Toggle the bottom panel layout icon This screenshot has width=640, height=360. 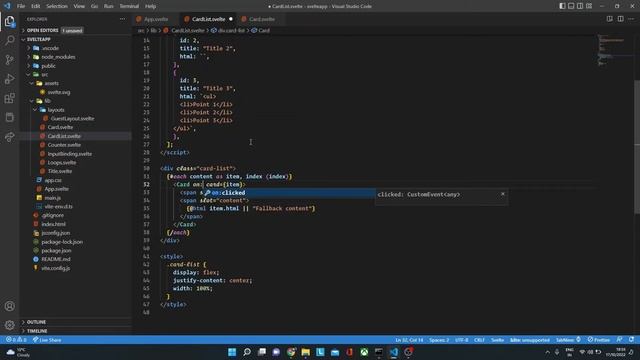tap(571, 6)
